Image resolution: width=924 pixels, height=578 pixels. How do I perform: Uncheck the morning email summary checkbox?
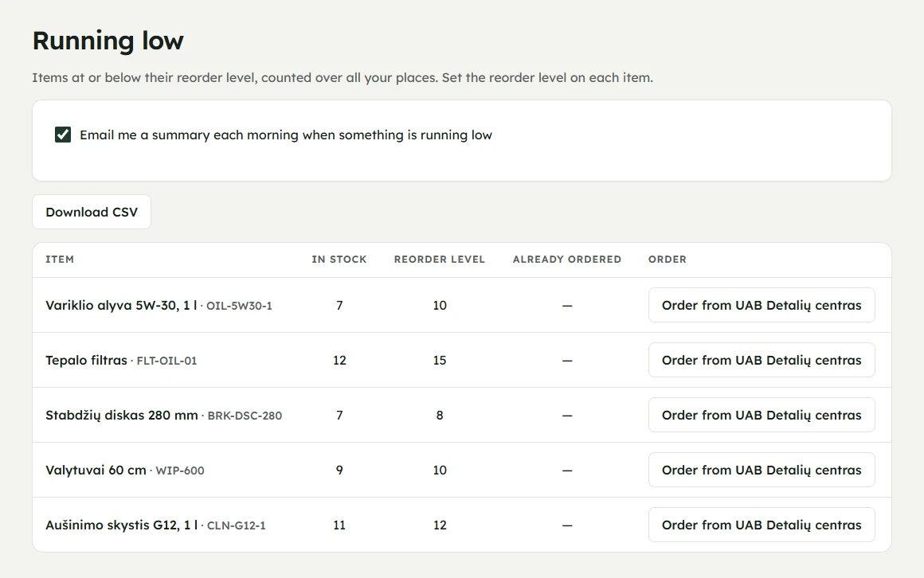63,135
